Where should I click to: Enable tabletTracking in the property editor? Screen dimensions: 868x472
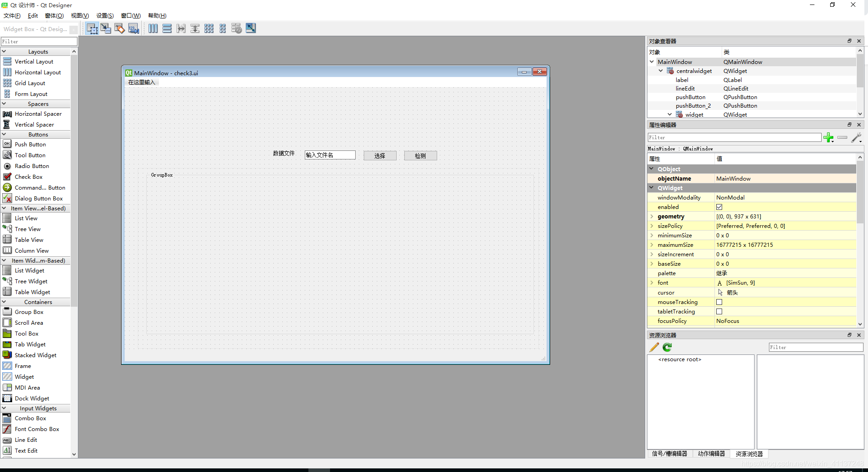coord(719,311)
